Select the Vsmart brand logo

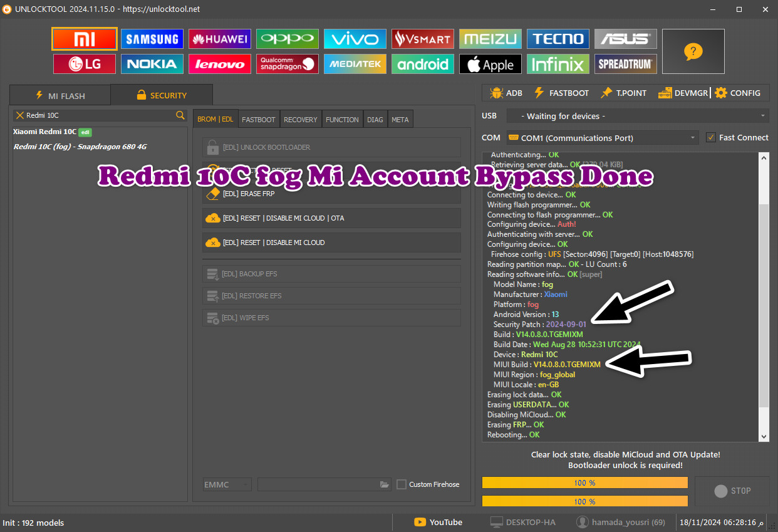tap(423, 39)
